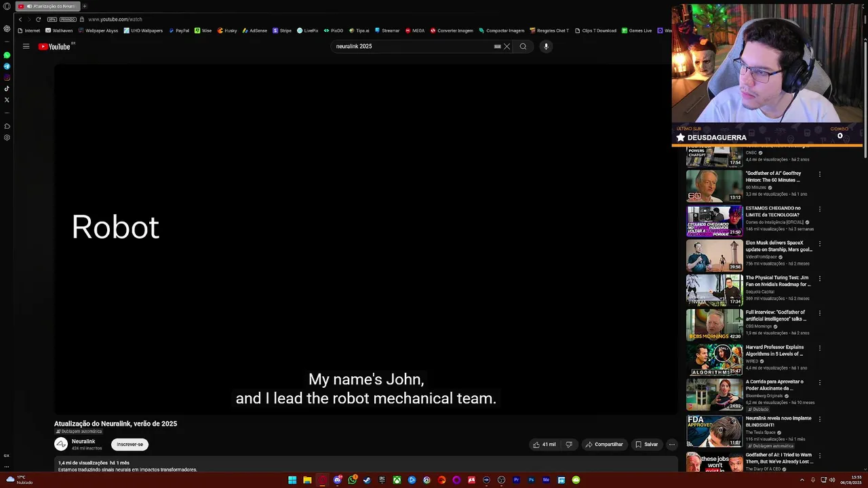The image size is (868, 488).
Task: Show hidden system tray icons chevron
Action: 802,480
